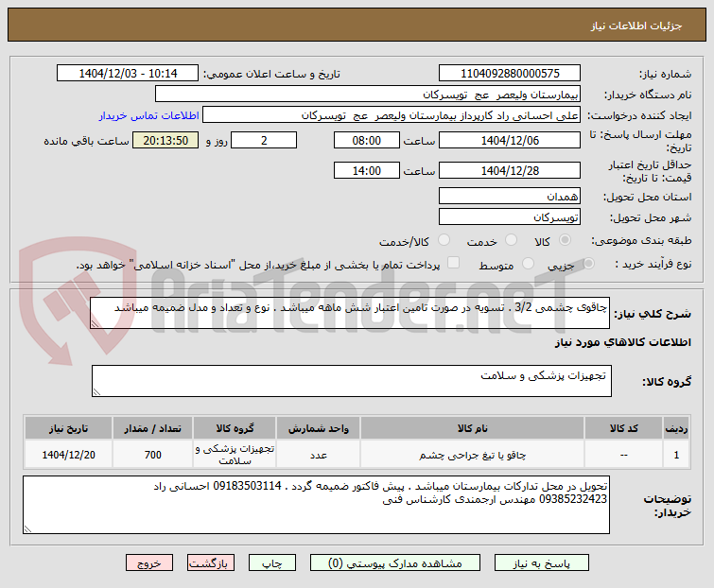The width and height of the screenshot is (714, 588).
Task: Click goods group textarea تجهیزات پزشکی و سلامت
Action: [352, 381]
